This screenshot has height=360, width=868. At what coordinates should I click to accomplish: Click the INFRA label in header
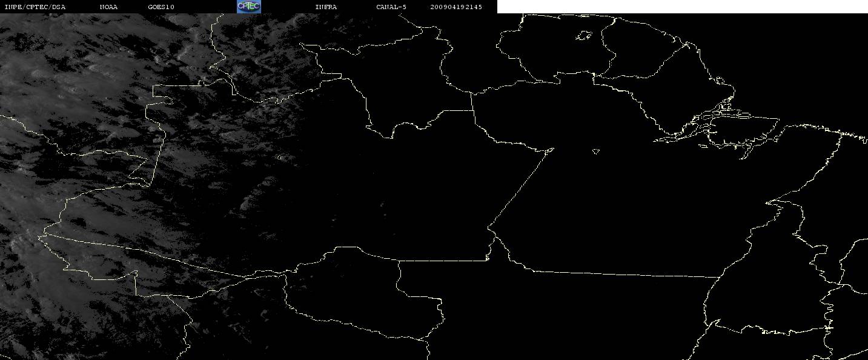coord(326,7)
